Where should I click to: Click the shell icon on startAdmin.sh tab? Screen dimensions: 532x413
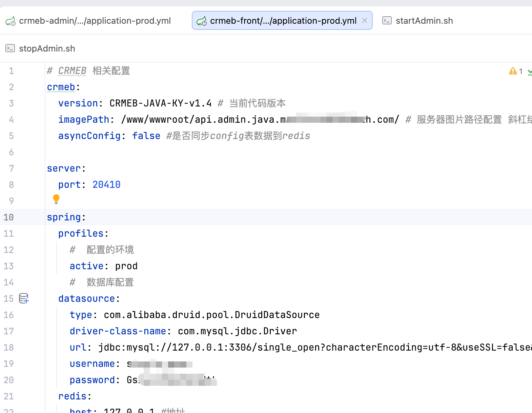coord(387,21)
